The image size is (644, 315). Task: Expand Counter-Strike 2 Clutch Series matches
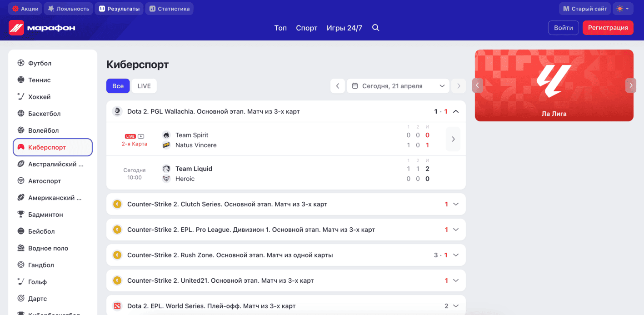(456, 204)
